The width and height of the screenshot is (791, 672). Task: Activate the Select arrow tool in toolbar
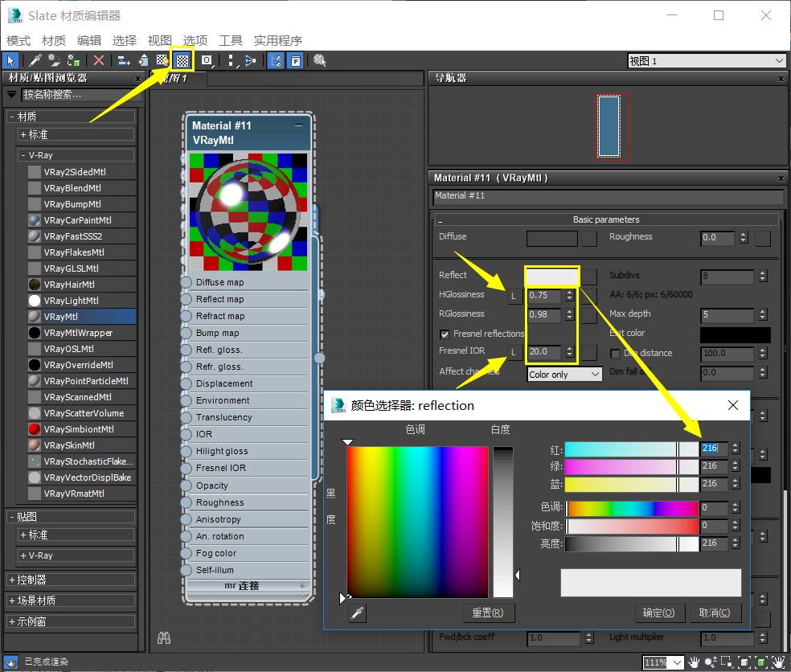(10, 61)
